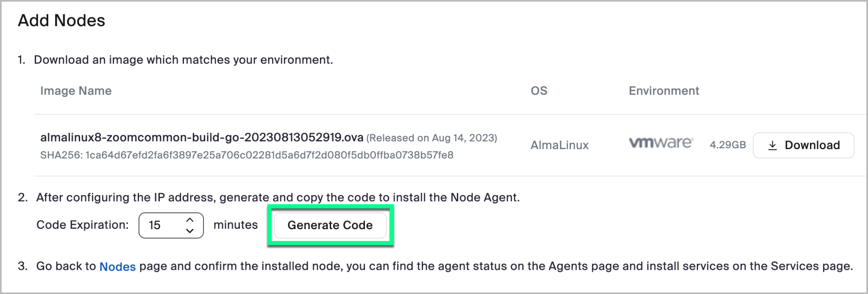Click the Add Nodes heading

(x=61, y=20)
